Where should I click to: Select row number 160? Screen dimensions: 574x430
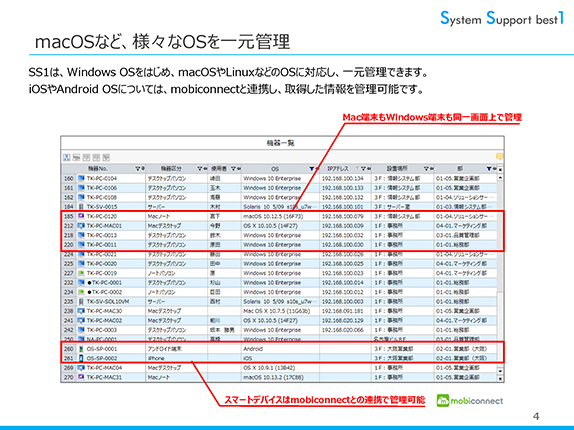(x=69, y=179)
